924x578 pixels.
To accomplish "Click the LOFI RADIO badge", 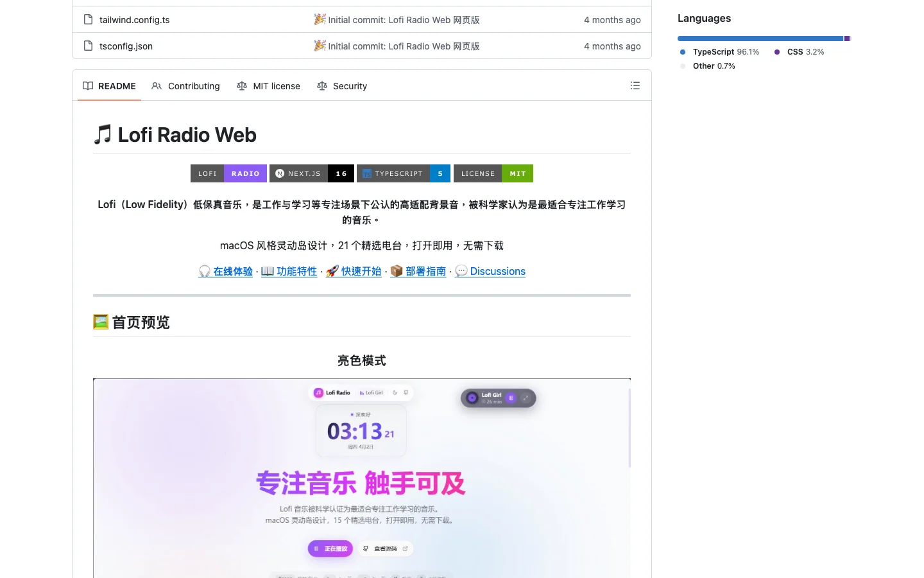I will click(x=228, y=173).
